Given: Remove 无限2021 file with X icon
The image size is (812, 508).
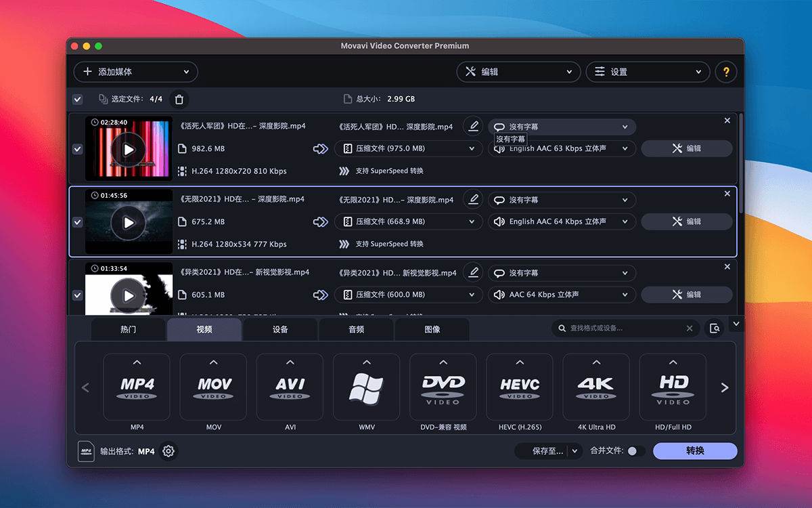Looking at the screenshot, I should tap(727, 194).
